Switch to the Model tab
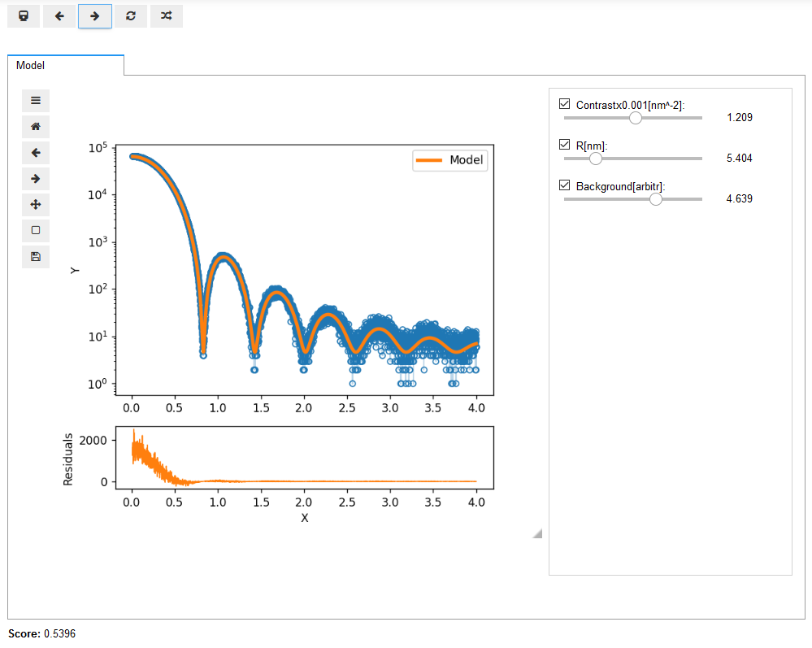 [66, 65]
